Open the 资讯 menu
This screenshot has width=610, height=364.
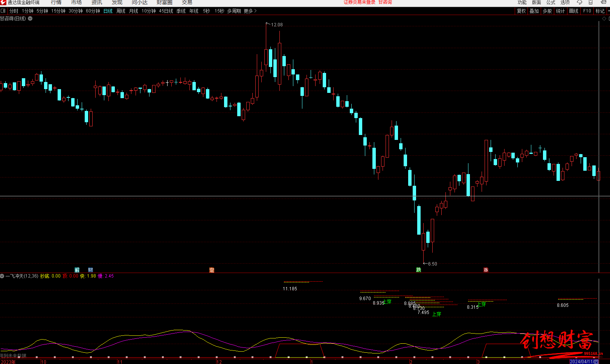coord(97,2)
